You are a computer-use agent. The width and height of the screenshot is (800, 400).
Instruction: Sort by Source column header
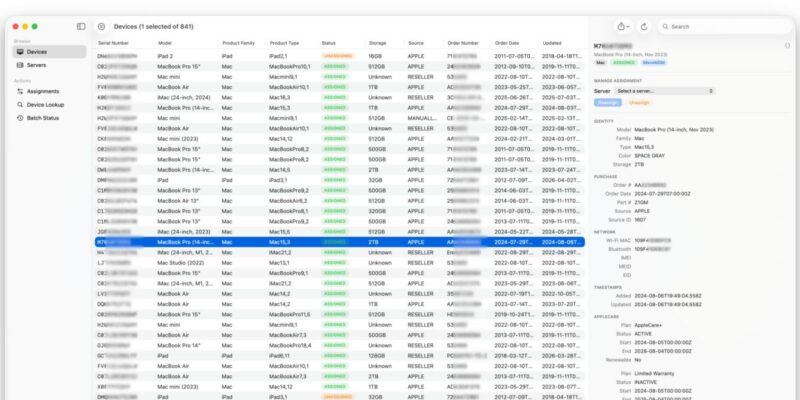coord(416,43)
